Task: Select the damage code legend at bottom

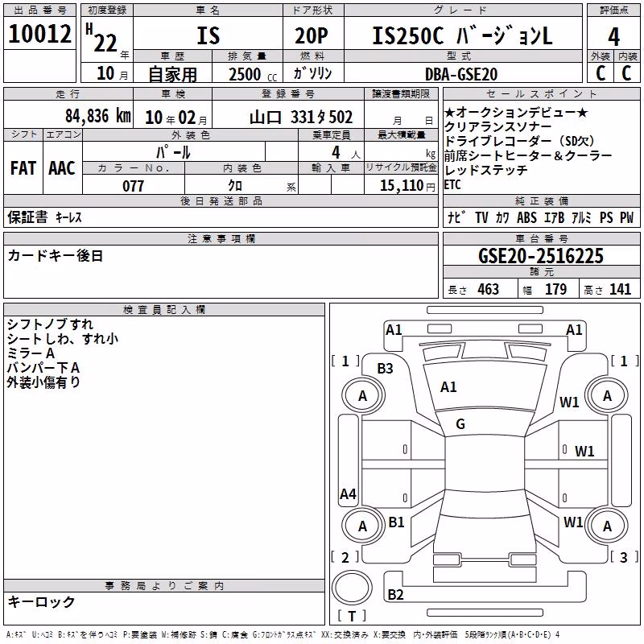Action: (283, 634)
